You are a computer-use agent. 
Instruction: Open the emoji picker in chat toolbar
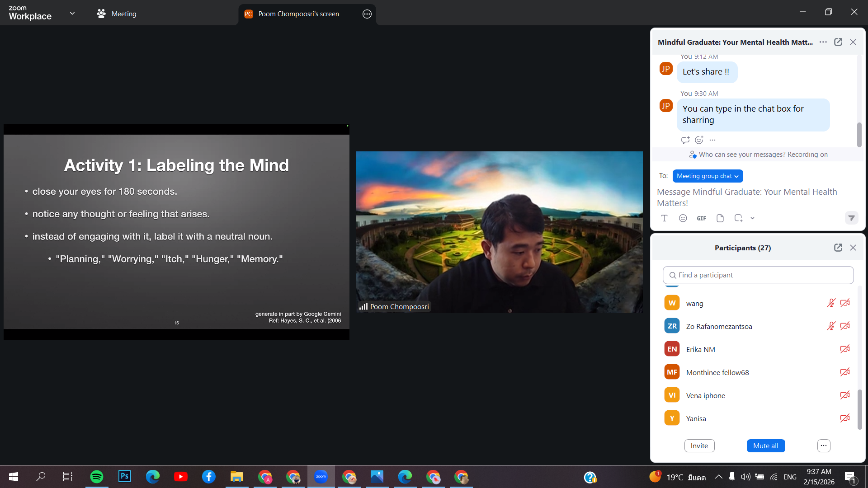(683, 218)
